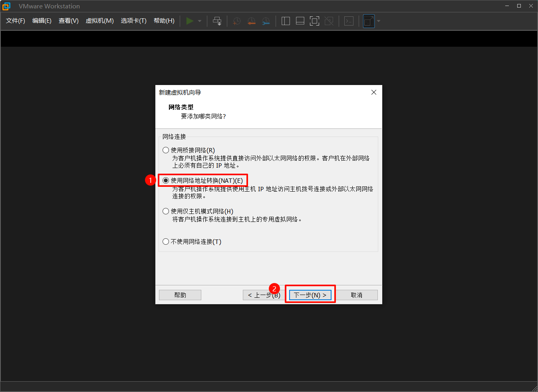The height and width of the screenshot is (392, 538).
Task: Show or hide the library panel
Action: pyautogui.click(x=286, y=21)
